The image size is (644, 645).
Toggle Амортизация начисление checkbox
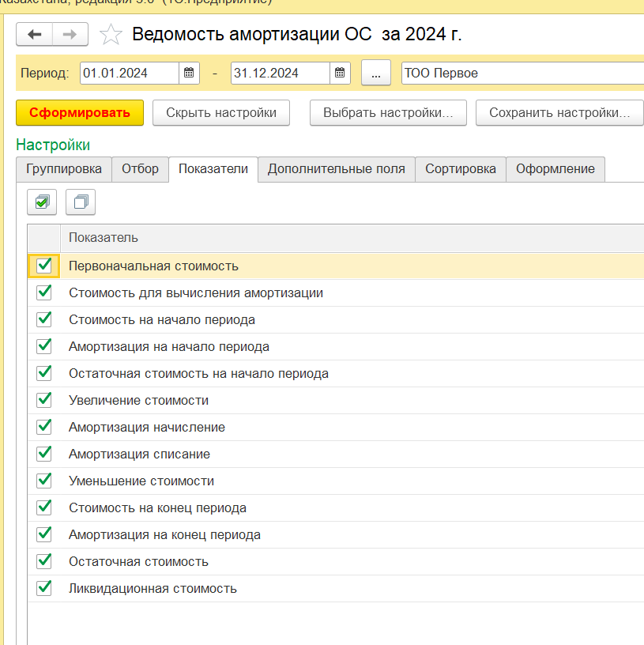click(x=44, y=427)
